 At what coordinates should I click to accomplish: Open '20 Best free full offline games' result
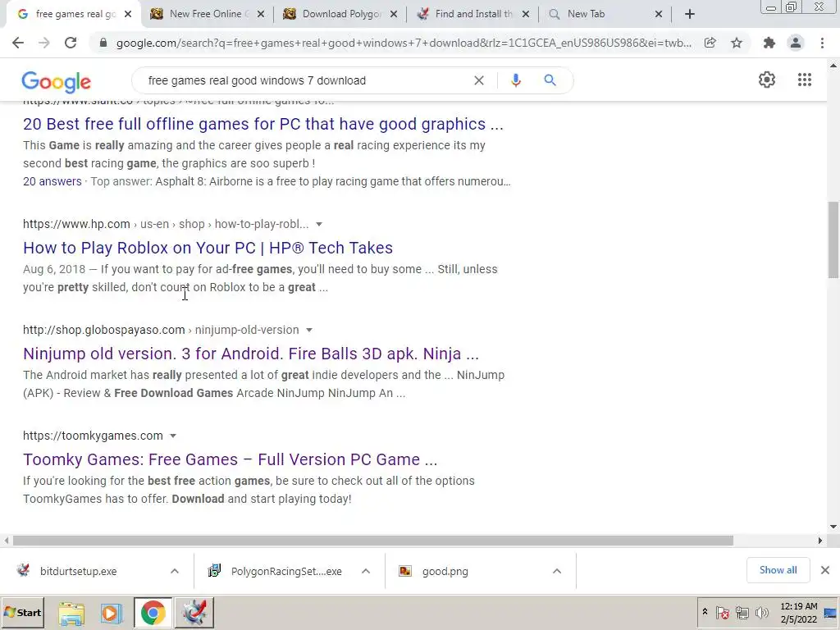[263, 125]
